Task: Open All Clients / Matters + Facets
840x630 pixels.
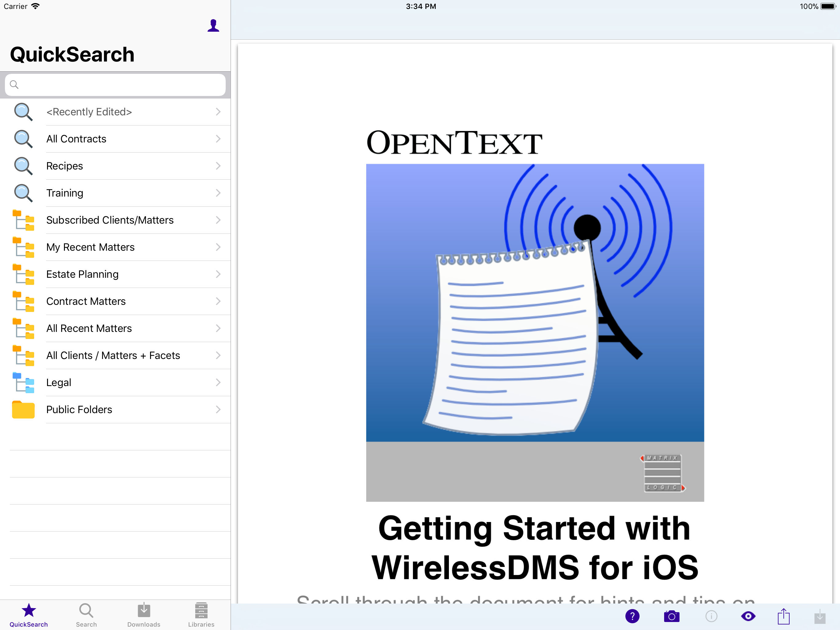Action: [115, 355]
